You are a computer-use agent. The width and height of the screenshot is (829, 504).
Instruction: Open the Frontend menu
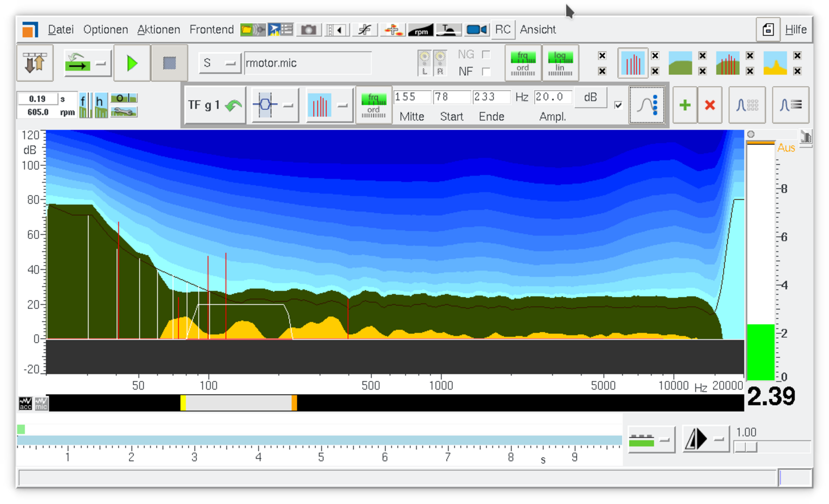(x=212, y=30)
